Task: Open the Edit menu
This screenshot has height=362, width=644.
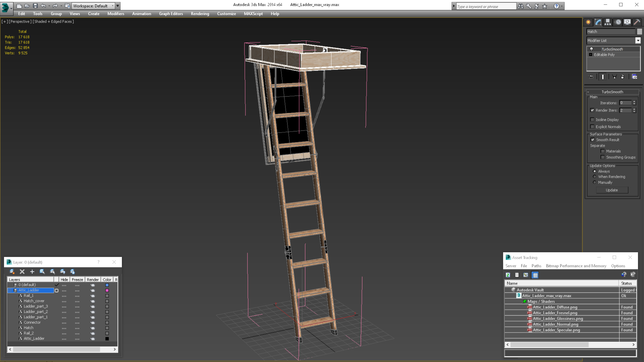Action: 21,14
